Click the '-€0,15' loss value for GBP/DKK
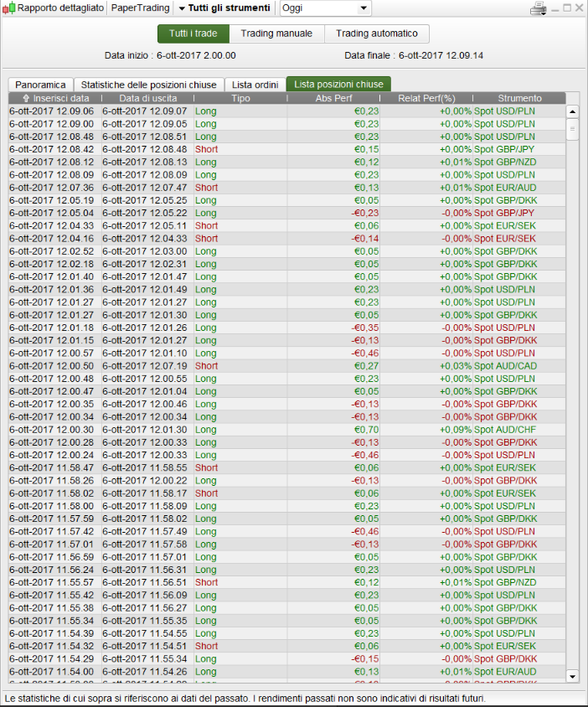588x707 pixels. coord(365,659)
